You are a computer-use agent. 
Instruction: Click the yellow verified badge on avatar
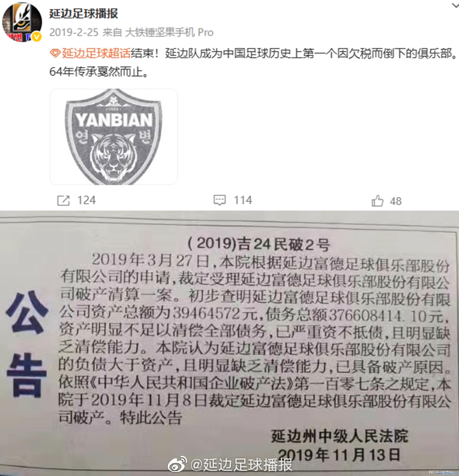pos(37,37)
